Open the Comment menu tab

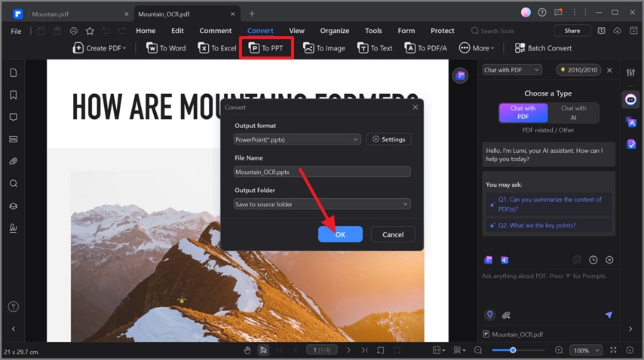pyautogui.click(x=215, y=31)
